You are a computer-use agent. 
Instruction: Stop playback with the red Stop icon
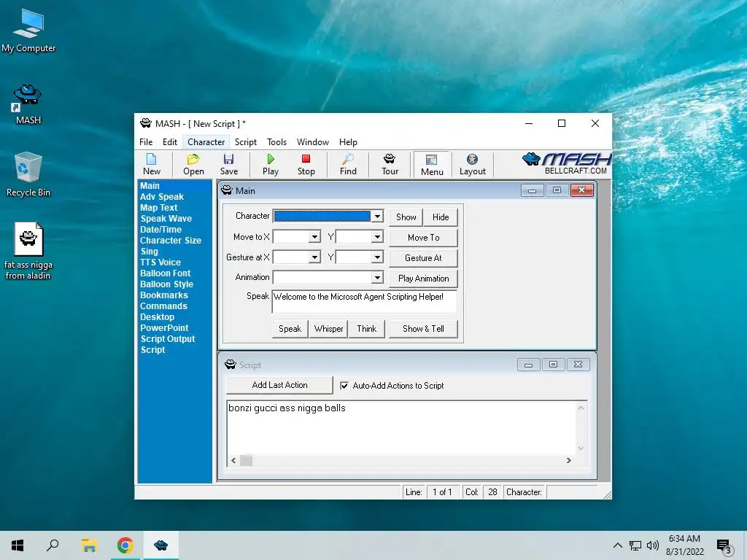(x=306, y=164)
